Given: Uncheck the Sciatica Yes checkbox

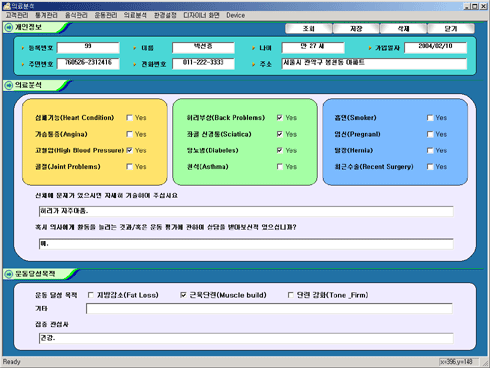Looking at the screenshot, I should coord(280,134).
